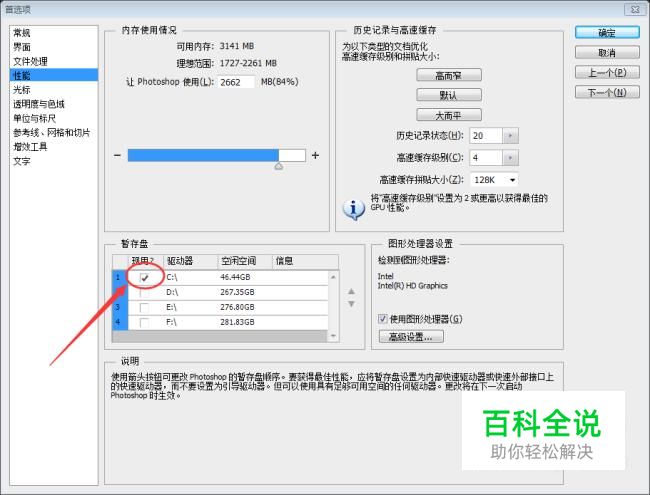Open the 高速缓存级别 dropdown arrow
650x495 pixels.
tap(510, 158)
